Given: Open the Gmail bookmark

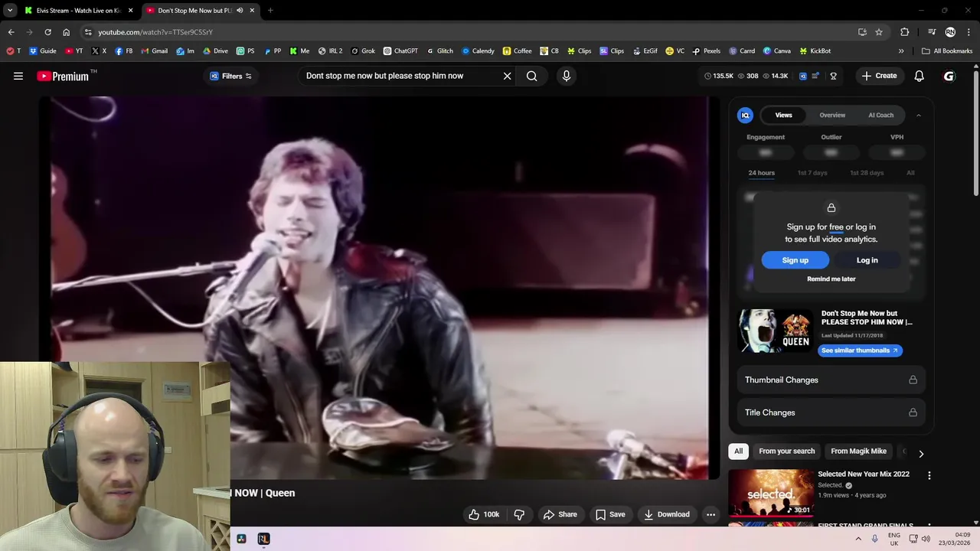Looking at the screenshot, I should pyautogui.click(x=154, y=51).
